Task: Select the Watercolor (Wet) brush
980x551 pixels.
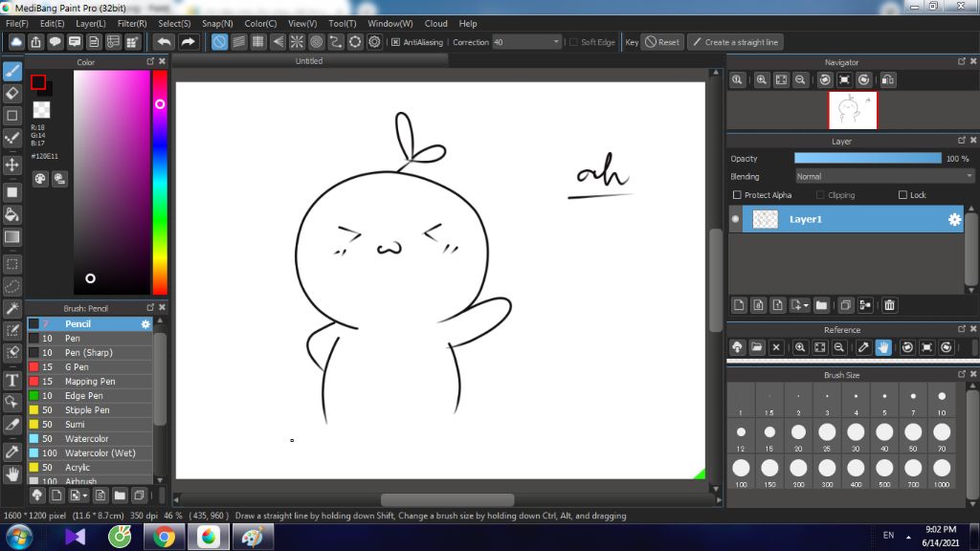Action: [90, 452]
